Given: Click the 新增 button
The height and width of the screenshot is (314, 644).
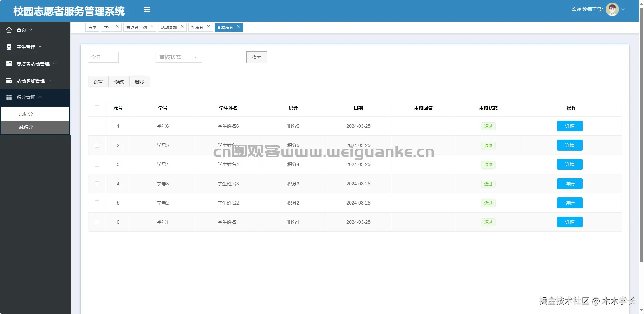Looking at the screenshot, I should 98,82.
